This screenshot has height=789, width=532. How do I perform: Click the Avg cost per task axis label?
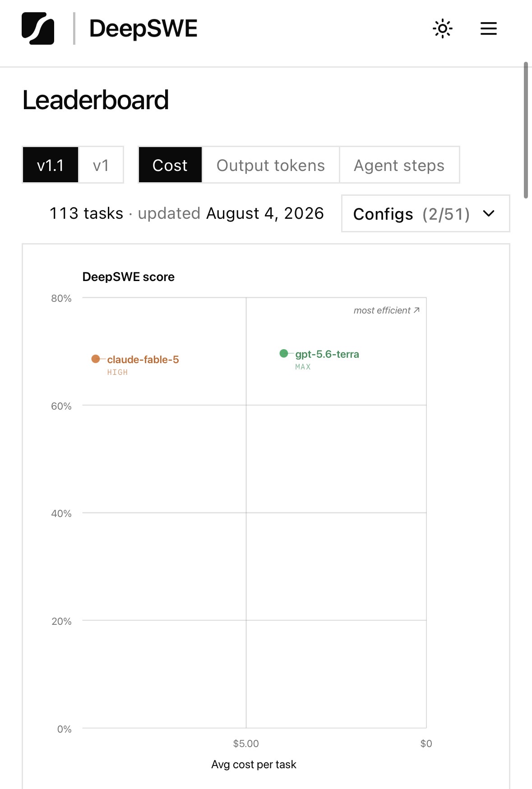point(254,765)
